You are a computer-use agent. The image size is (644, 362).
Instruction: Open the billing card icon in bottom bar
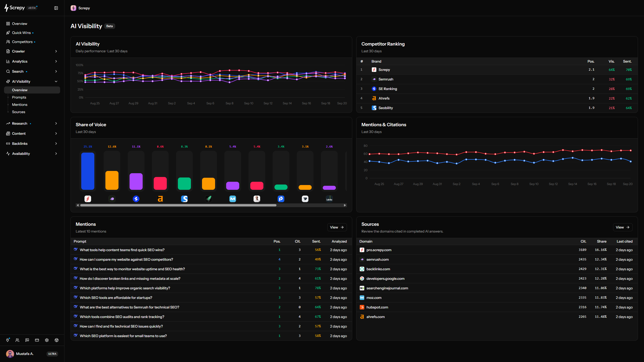click(x=37, y=340)
